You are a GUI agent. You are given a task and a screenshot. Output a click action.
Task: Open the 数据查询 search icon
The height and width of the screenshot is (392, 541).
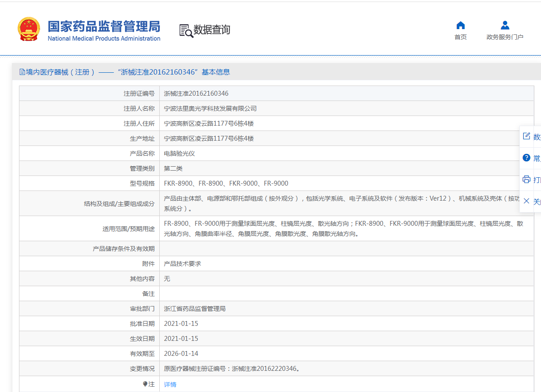click(186, 30)
